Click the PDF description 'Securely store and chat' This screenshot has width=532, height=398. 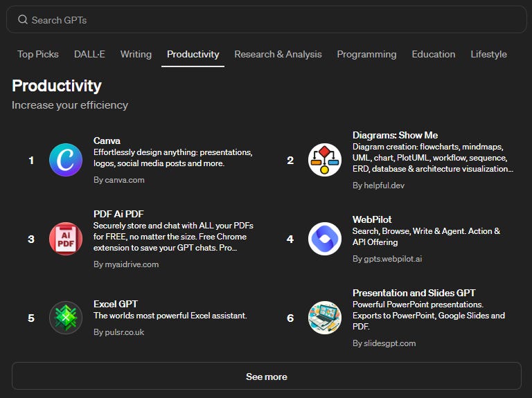(173, 237)
